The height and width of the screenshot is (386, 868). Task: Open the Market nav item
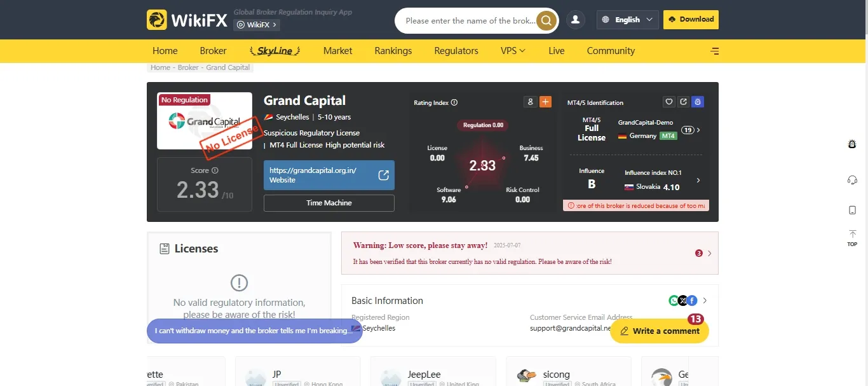(337, 51)
